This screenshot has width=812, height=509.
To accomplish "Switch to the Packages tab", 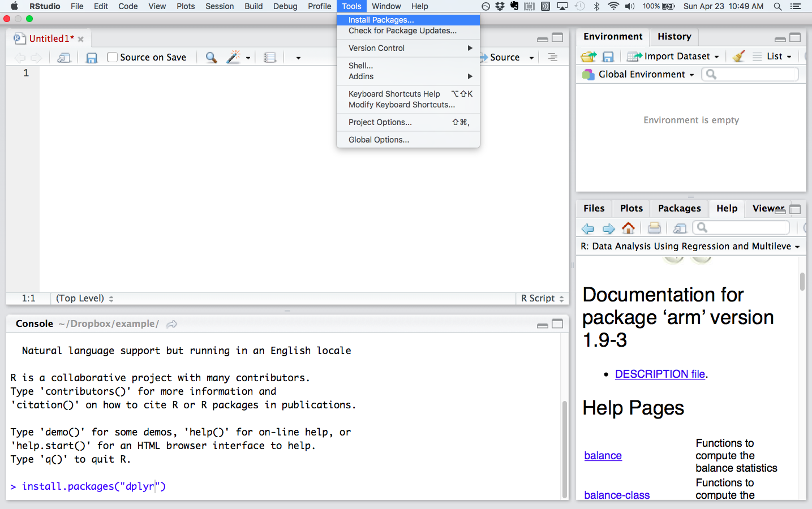I will (x=679, y=209).
